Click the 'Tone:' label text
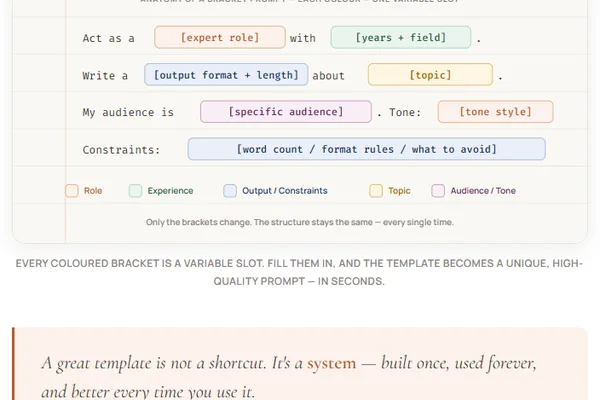 click(405, 113)
